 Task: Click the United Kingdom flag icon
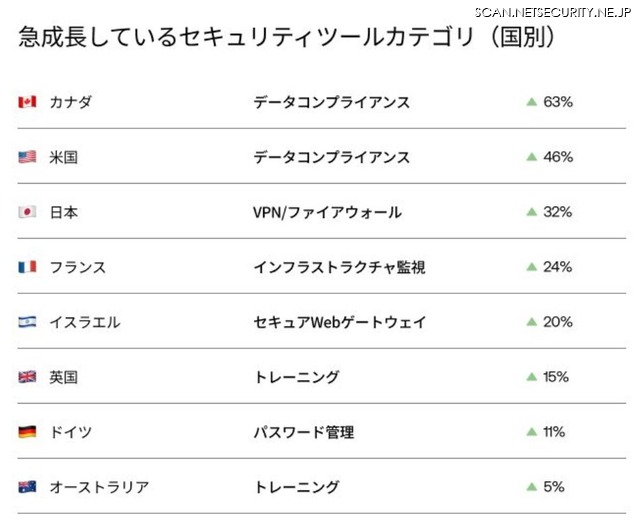[x=27, y=377]
